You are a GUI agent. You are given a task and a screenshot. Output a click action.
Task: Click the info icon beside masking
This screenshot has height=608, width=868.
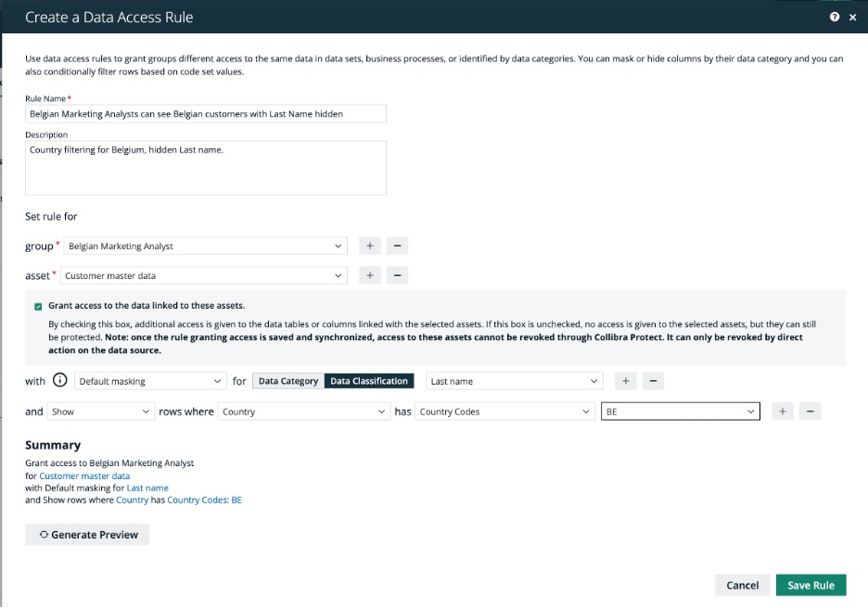coord(60,381)
